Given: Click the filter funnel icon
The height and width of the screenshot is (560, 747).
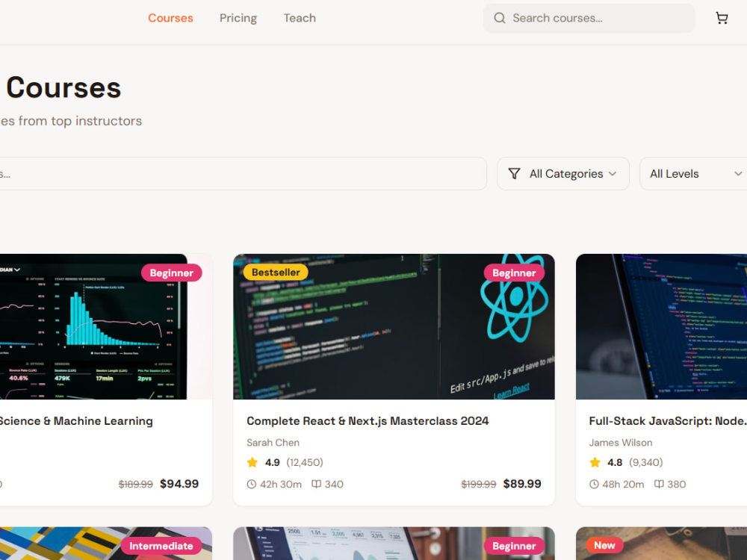Looking at the screenshot, I should [x=514, y=174].
